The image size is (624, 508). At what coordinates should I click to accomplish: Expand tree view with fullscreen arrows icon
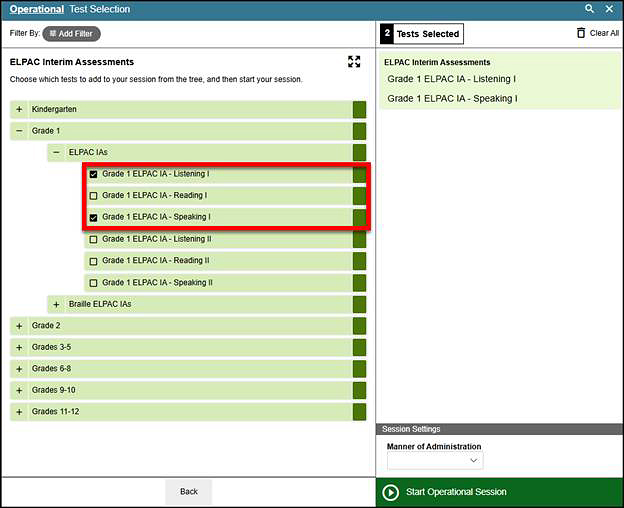click(x=354, y=62)
